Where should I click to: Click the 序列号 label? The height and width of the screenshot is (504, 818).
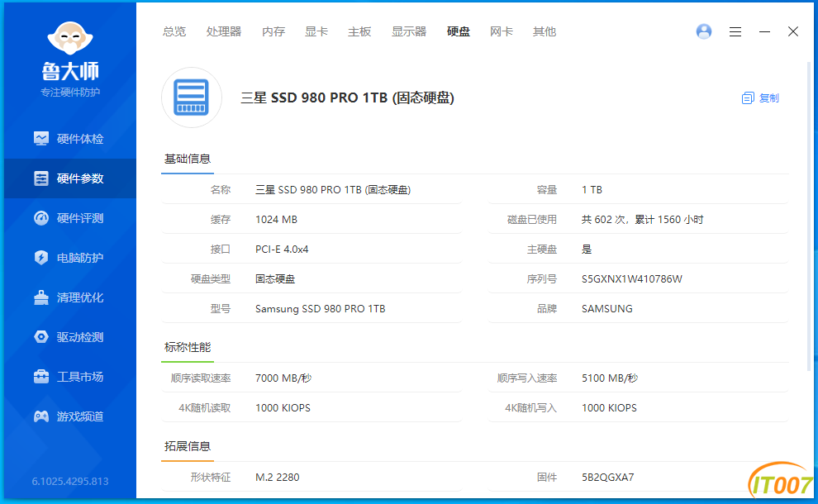541,279
